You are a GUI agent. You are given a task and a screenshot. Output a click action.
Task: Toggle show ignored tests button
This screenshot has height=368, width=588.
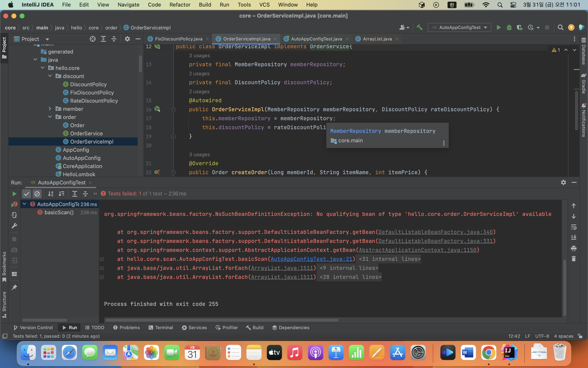pyautogui.click(x=37, y=194)
